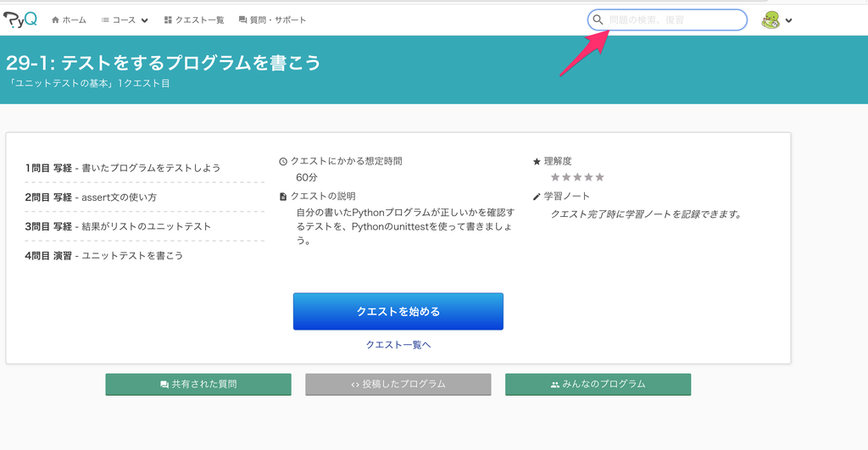
Task: Open the コース menu
Action: 125,20
